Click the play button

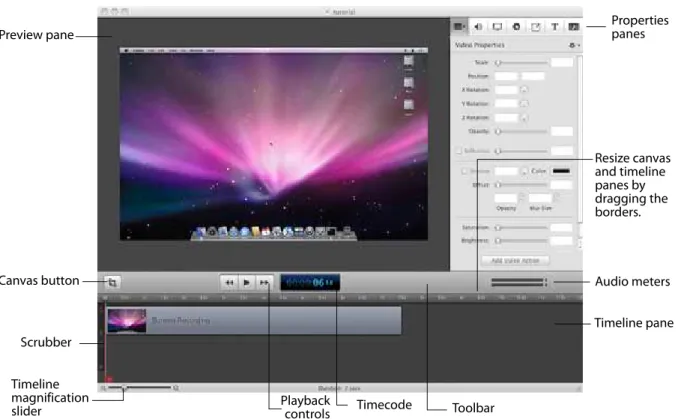[x=246, y=282]
